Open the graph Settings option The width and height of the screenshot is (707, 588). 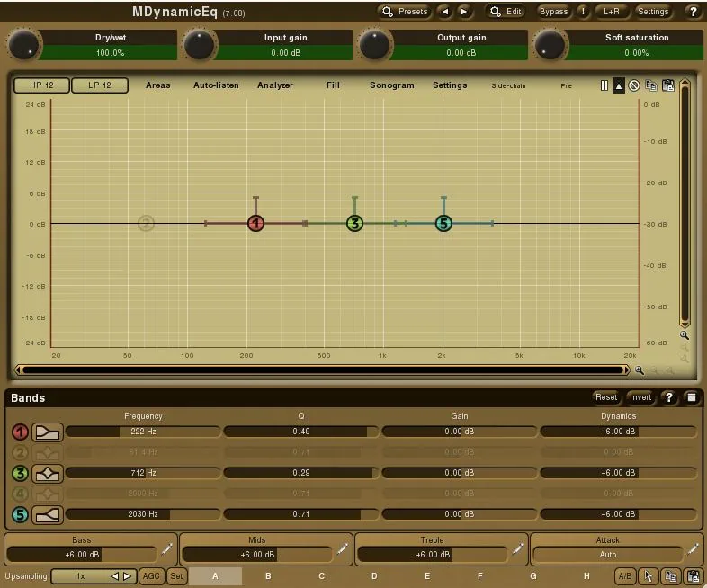coord(450,85)
